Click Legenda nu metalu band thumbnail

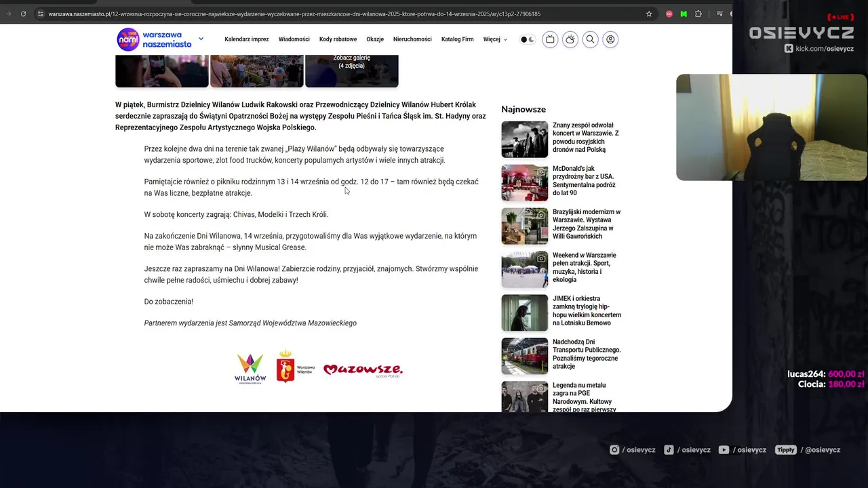[525, 396]
